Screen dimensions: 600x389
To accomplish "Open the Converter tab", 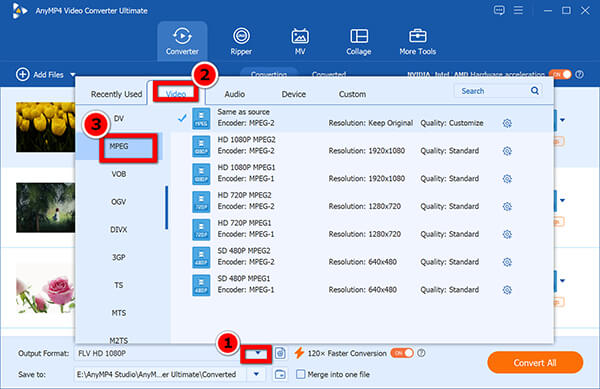I will [x=182, y=41].
